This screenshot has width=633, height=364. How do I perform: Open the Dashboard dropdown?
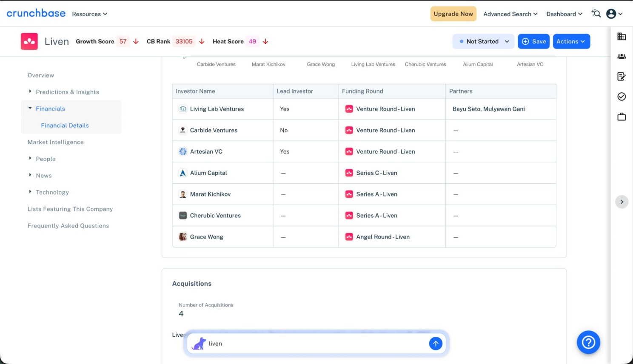tap(564, 14)
